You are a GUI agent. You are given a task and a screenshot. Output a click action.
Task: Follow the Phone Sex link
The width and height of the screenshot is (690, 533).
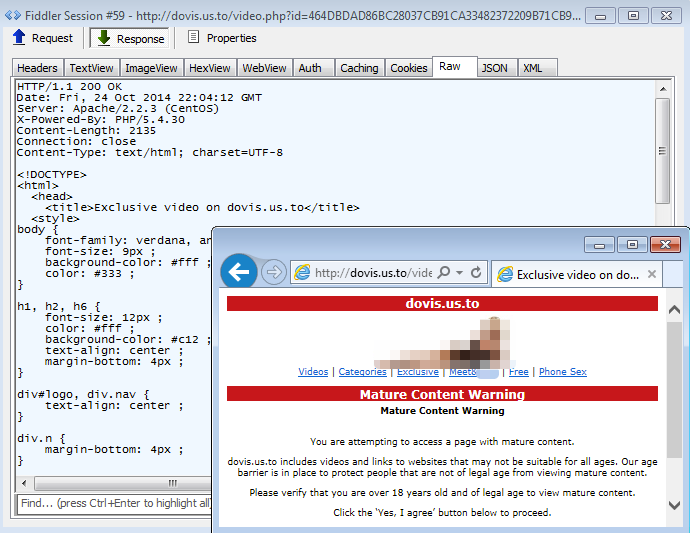563,372
